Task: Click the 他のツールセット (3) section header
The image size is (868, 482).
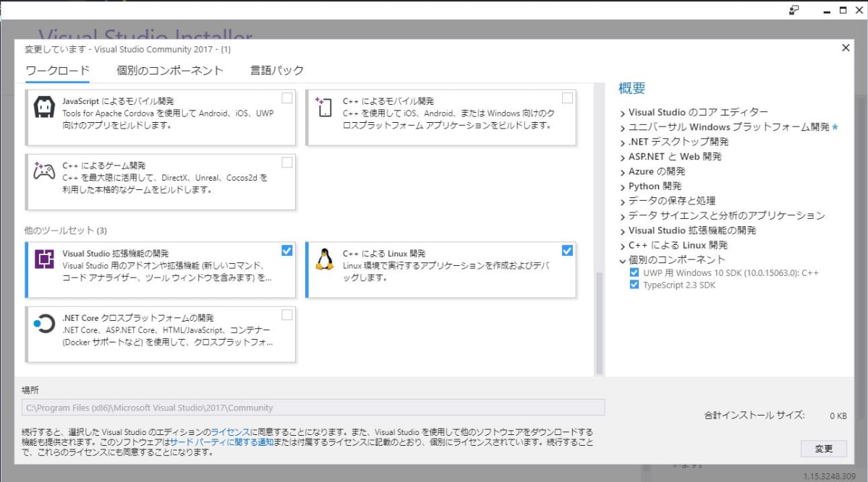Action: [66, 231]
